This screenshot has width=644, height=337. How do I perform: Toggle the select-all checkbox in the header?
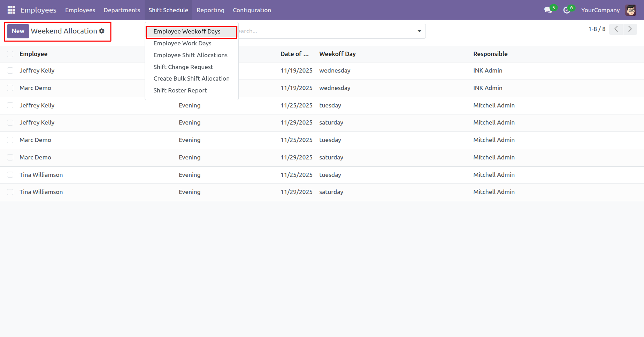tap(10, 54)
